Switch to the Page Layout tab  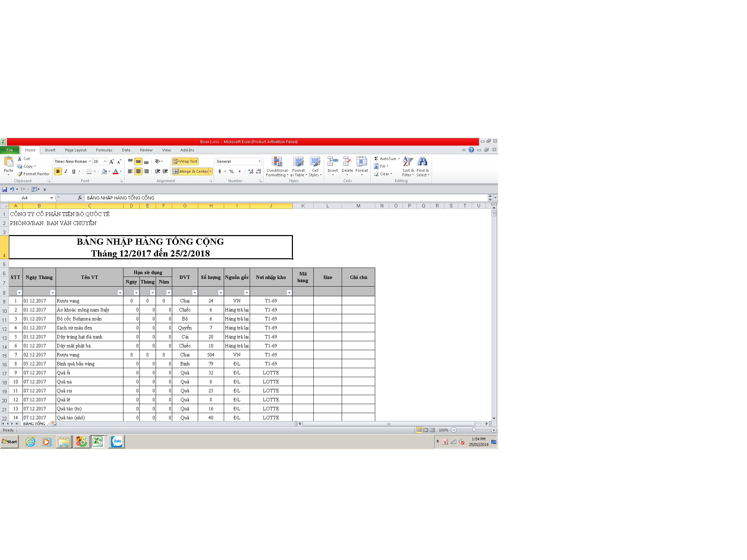point(76,150)
